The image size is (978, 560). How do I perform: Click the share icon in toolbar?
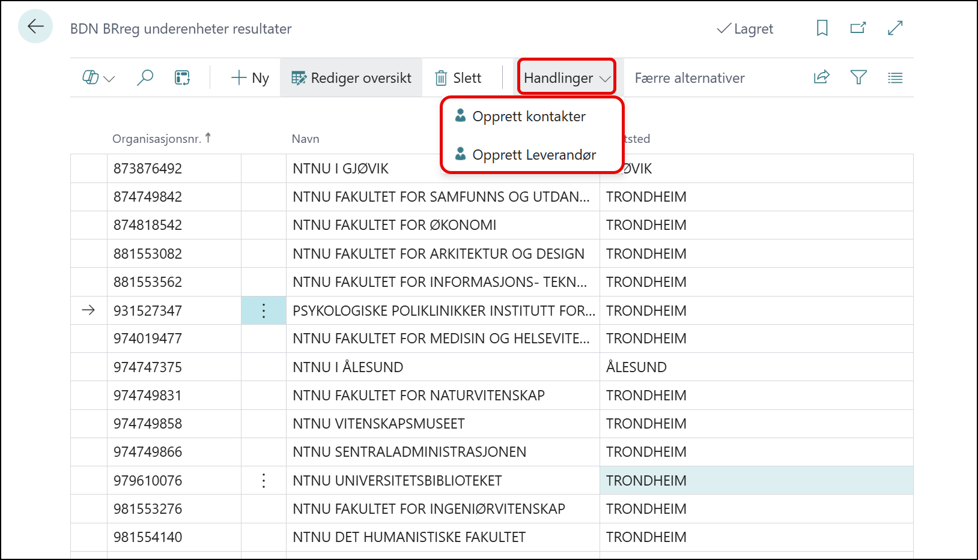coord(821,77)
